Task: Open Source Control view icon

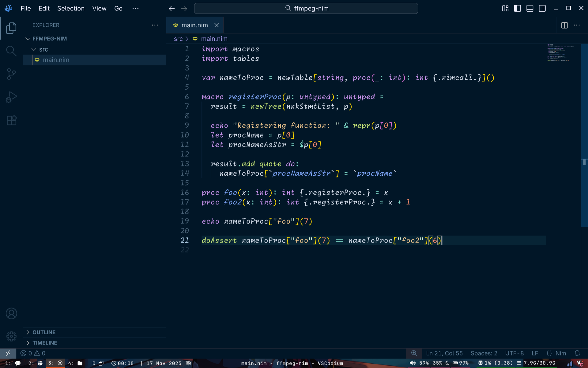Action: coord(11,74)
